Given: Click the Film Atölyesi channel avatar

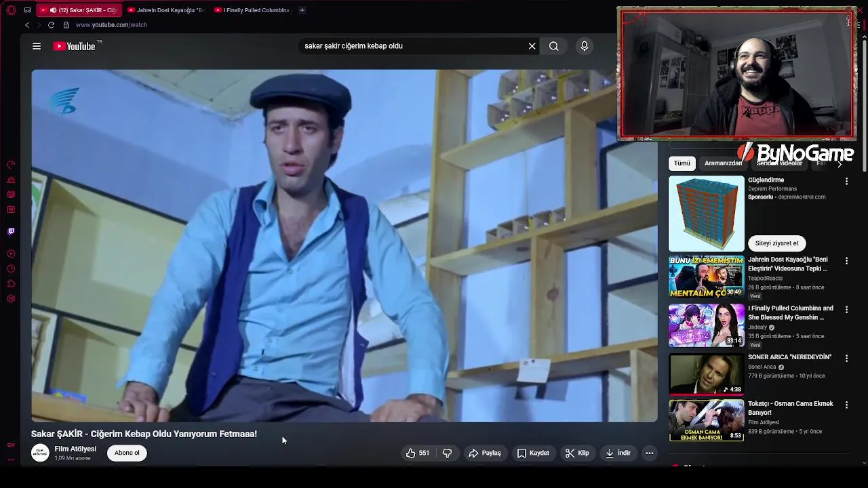Looking at the screenshot, I should (x=41, y=453).
